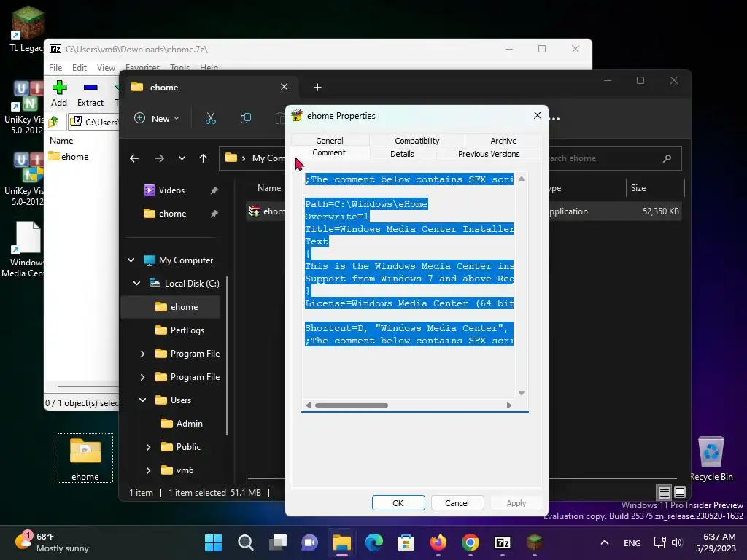Click the Apply button in Properties
Image resolution: width=747 pixels, height=560 pixels.
point(516,503)
